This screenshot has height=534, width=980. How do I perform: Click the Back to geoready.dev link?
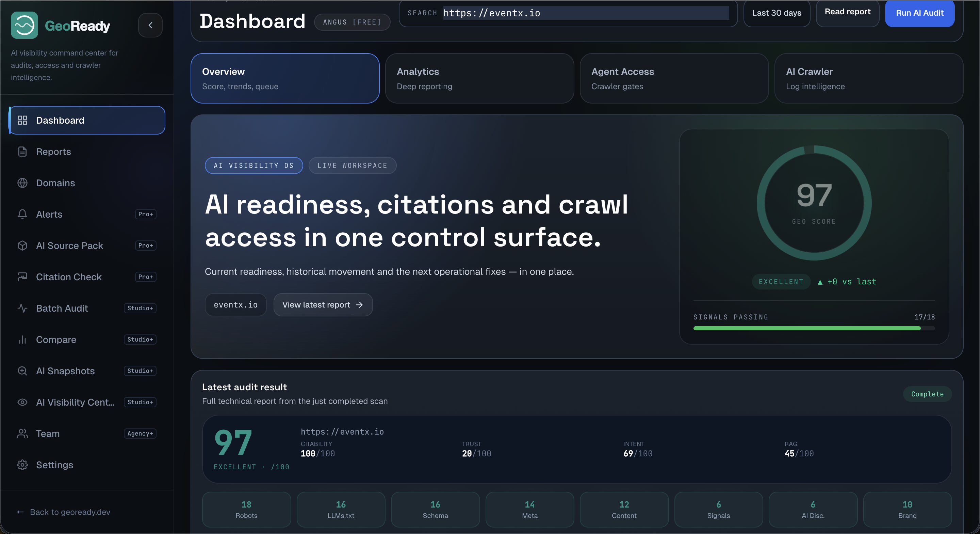64,512
